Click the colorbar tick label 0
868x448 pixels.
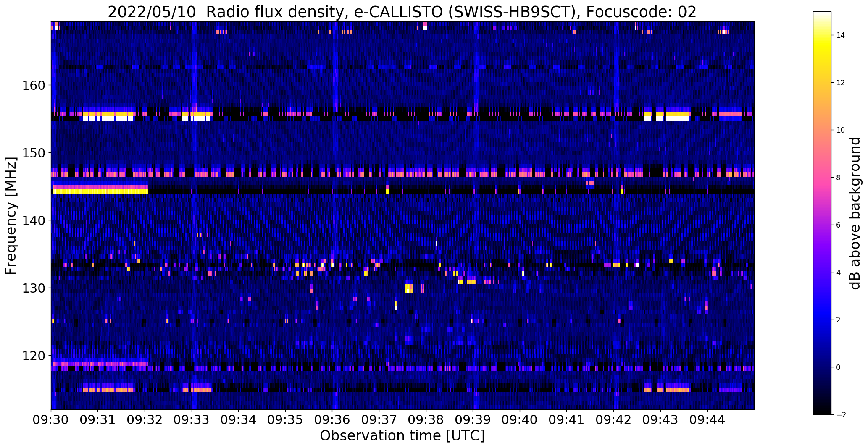click(839, 367)
